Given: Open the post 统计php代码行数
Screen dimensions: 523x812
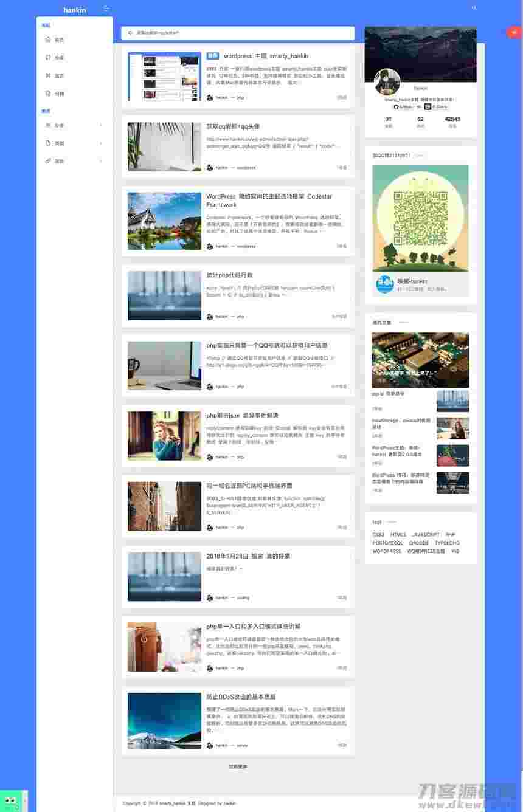Looking at the screenshot, I should pos(229,275).
